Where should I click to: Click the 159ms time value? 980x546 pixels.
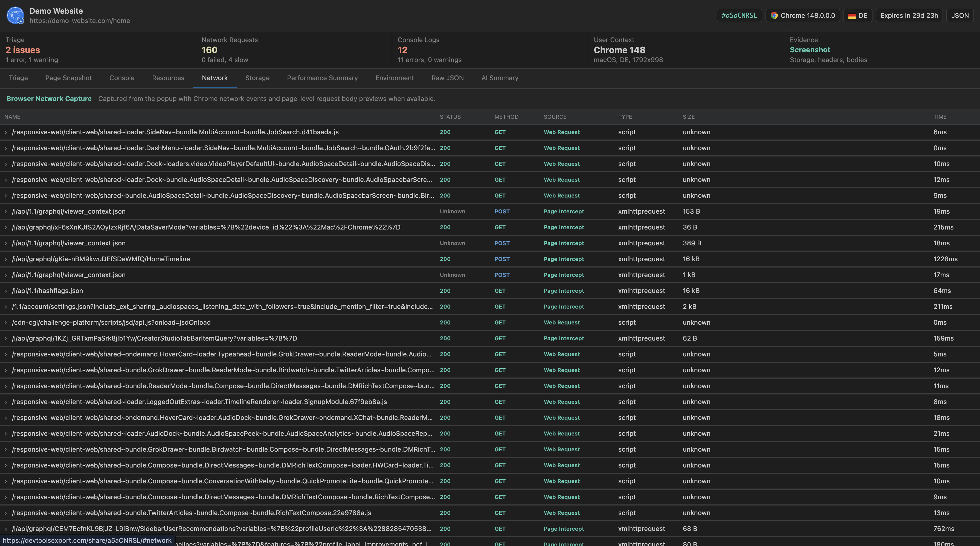pyautogui.click(x=944, y=338)
